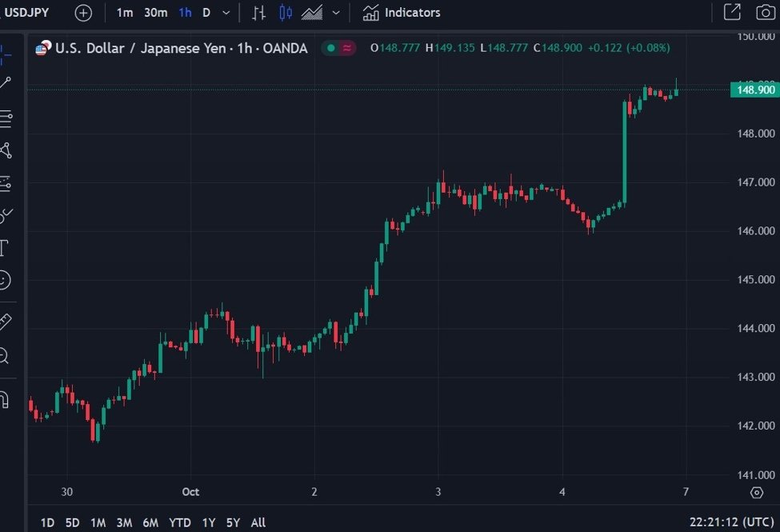The height and width of the screenshot is (532, 780).
Task: Open the Fibonacci retracement tool
Action: coord(6,119)
